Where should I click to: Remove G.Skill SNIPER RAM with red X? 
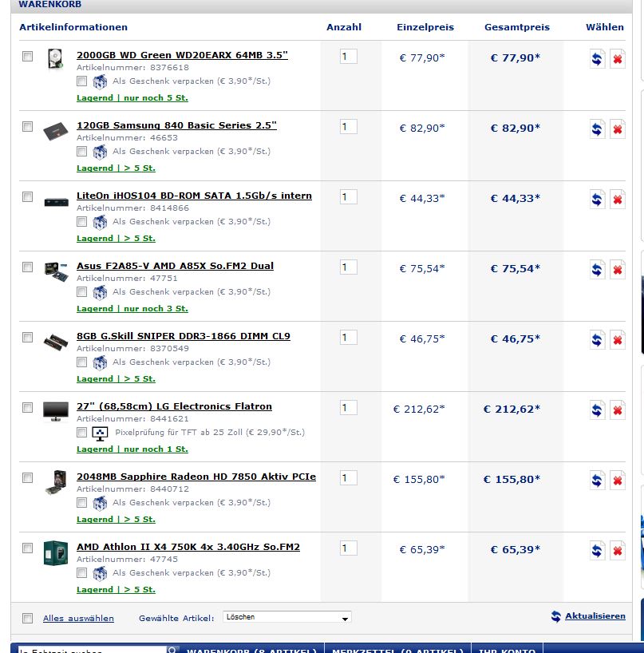618,340
